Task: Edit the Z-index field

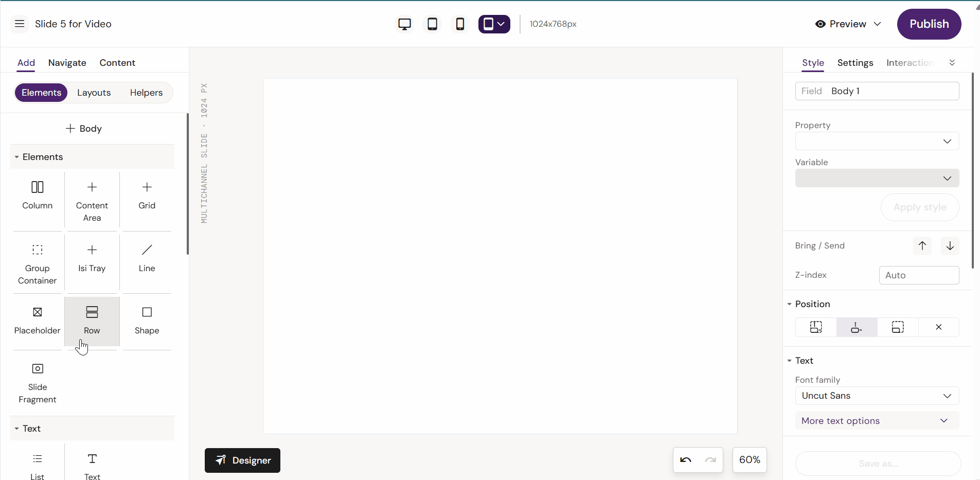Action: [x=919, y=275]
